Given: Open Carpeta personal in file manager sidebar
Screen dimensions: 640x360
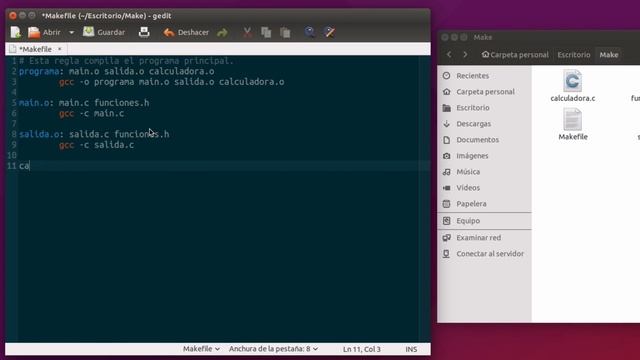Looking at the screenshot, I should coord(484,92).
